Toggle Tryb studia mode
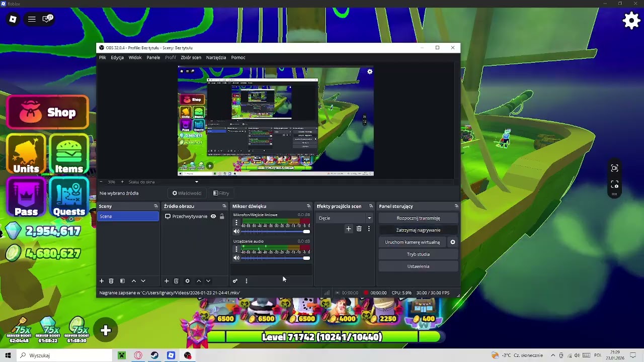Screen dimensions: 644x362 point(418,254)
